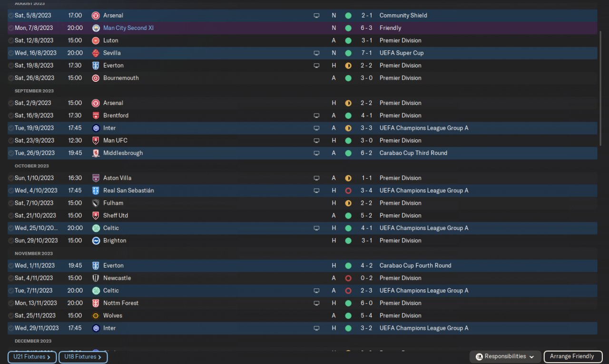This screenshot has width=609, height=364.
Task: Toggle the check circle for Luton fixture
Action: [11, 41]
